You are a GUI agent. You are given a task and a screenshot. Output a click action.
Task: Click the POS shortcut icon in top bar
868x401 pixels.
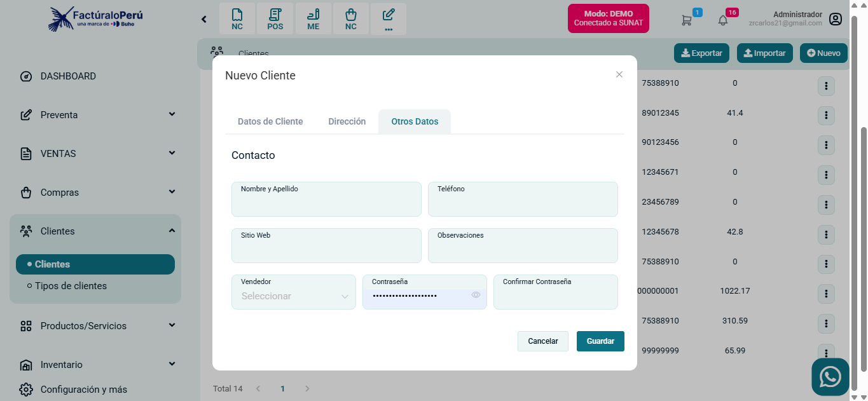pyautogui.click(x=275, y=19)
